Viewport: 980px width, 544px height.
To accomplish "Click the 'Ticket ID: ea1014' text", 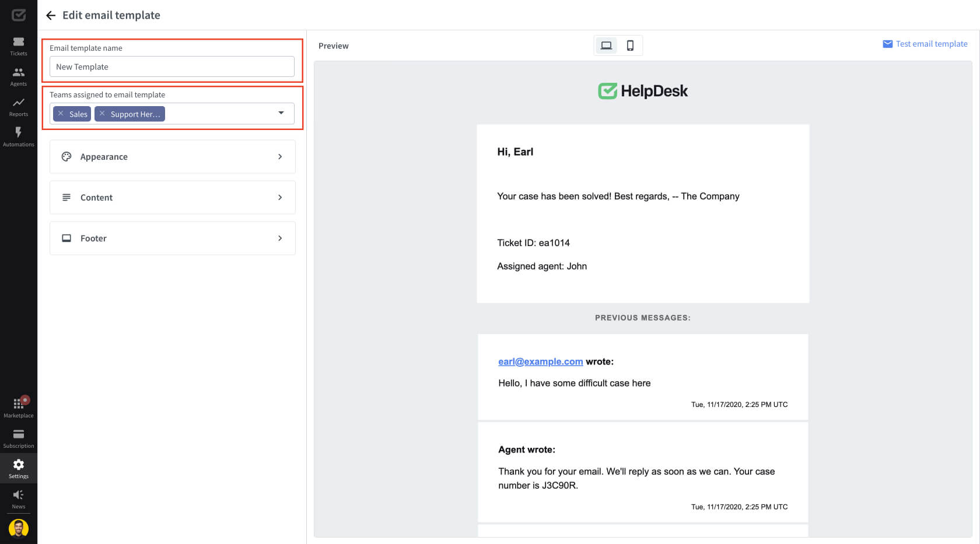I will point(533,243).
